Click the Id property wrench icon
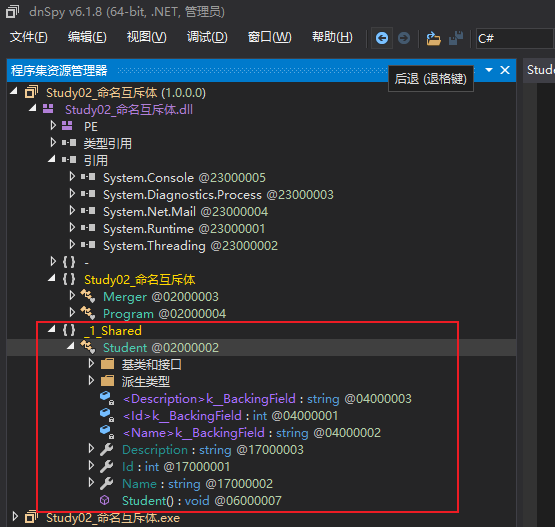Viewport: 555px width, 527px height. pos(107,466)
